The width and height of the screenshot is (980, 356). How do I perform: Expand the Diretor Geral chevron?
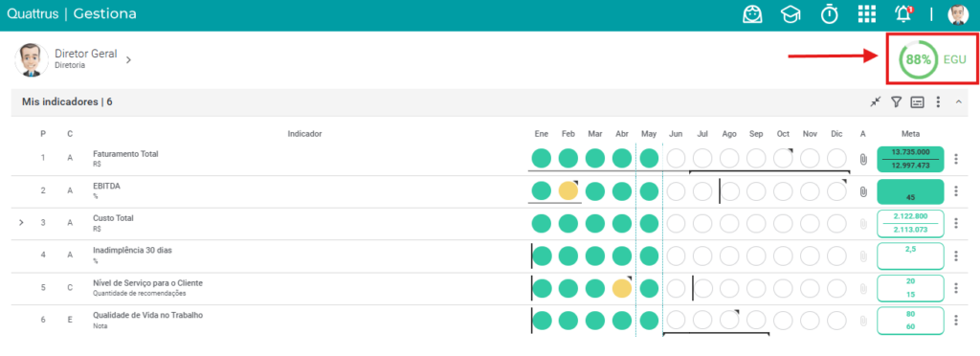pos(128,60)
